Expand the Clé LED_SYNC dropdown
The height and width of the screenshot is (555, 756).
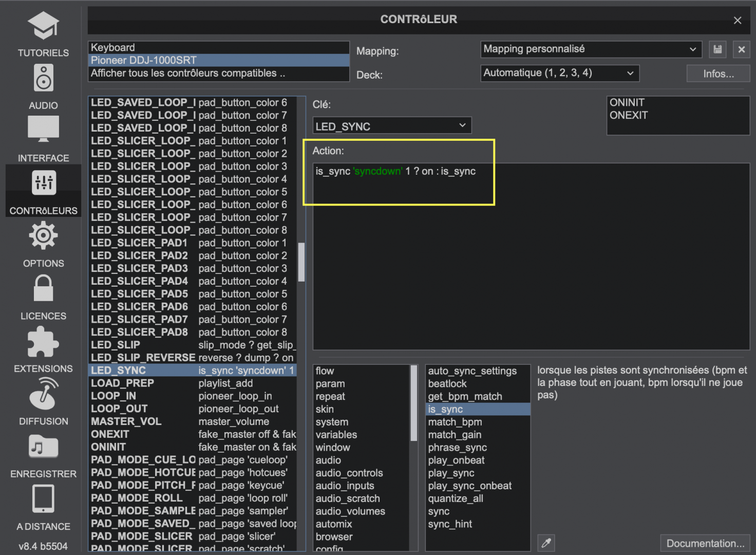[392, 126]
